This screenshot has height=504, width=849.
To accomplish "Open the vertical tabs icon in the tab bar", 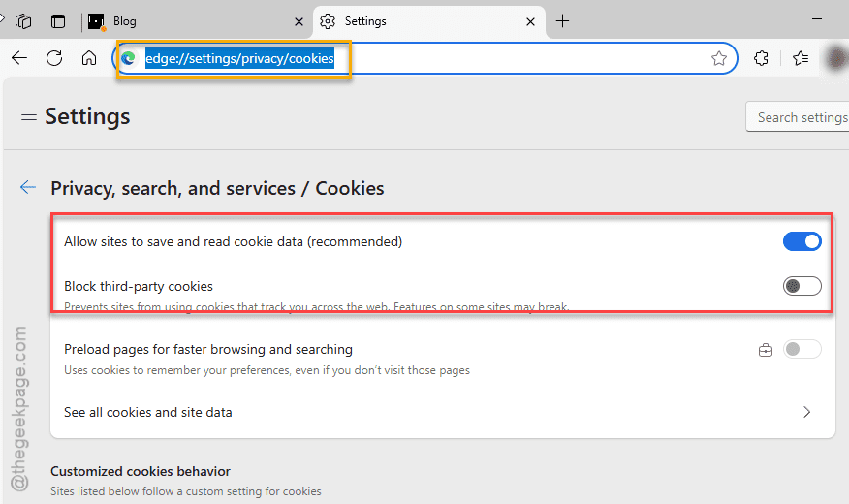I will [x=58, y=21].
